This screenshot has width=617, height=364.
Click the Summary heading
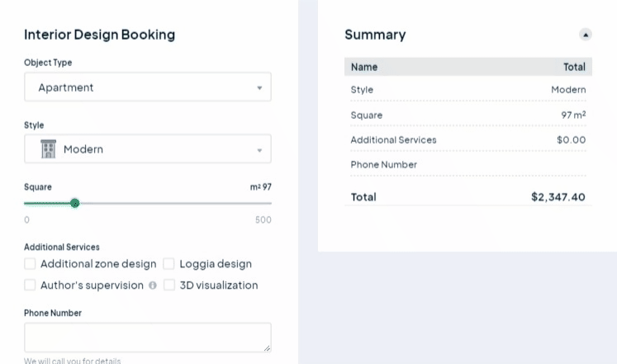(375, 35)
